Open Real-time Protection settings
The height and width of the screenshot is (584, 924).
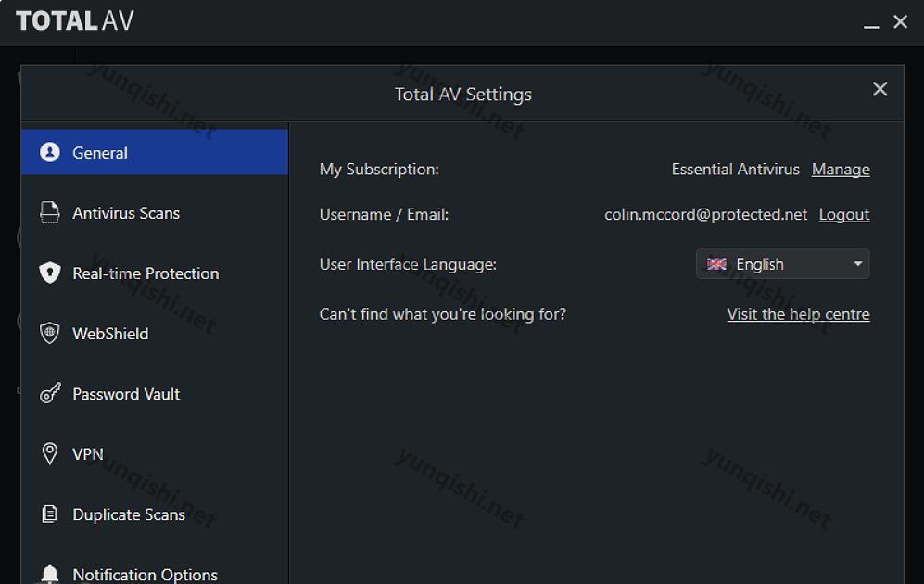pyautogui.click(x=155, y=273)
